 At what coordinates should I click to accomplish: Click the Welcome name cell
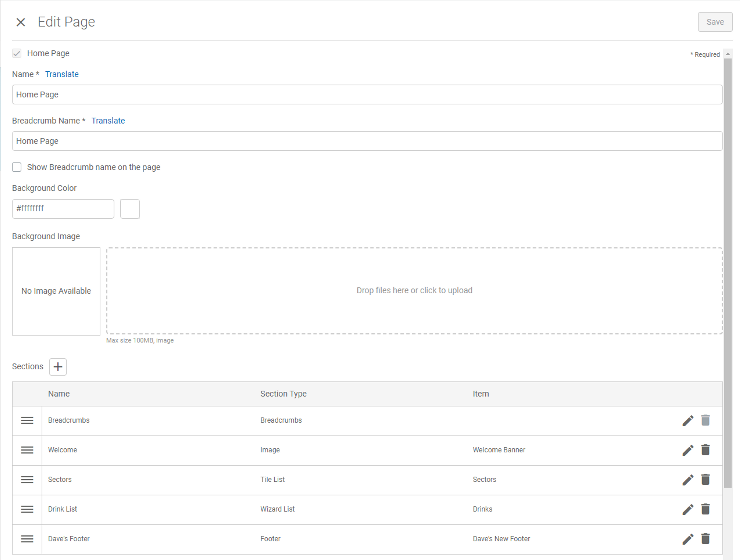(x=63, y=450)
